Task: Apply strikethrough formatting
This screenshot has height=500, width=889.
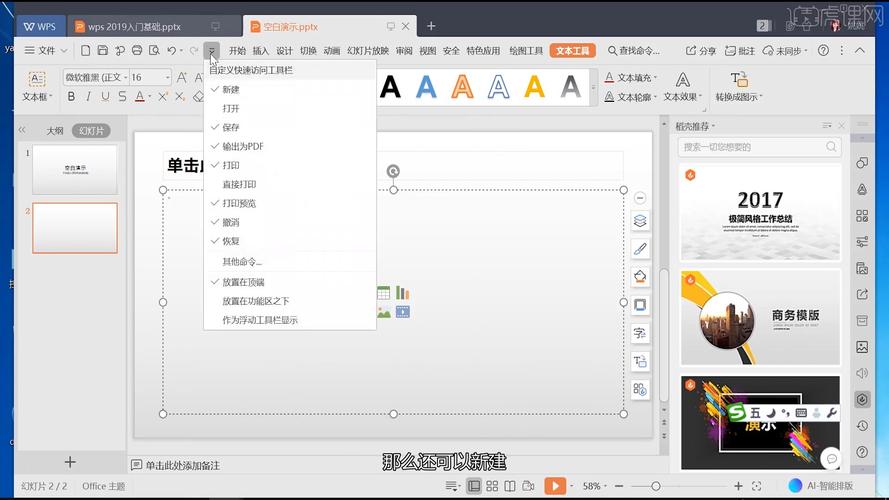Action: click(x=122, y=96)
